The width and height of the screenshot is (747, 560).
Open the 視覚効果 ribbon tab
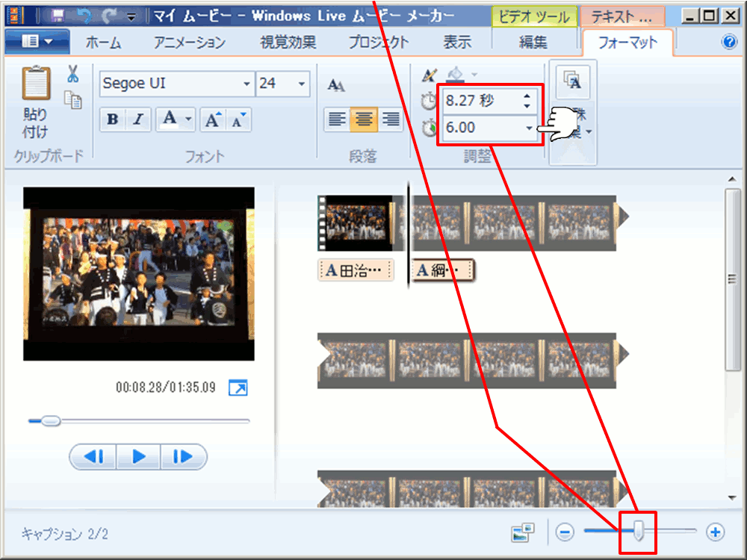click(x=288, y=43)
